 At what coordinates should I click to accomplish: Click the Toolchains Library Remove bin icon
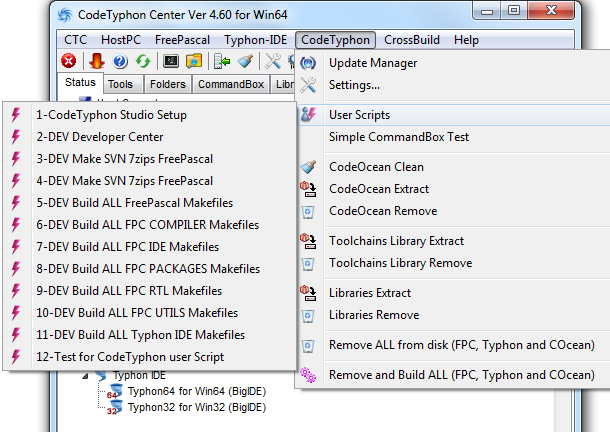308,263
